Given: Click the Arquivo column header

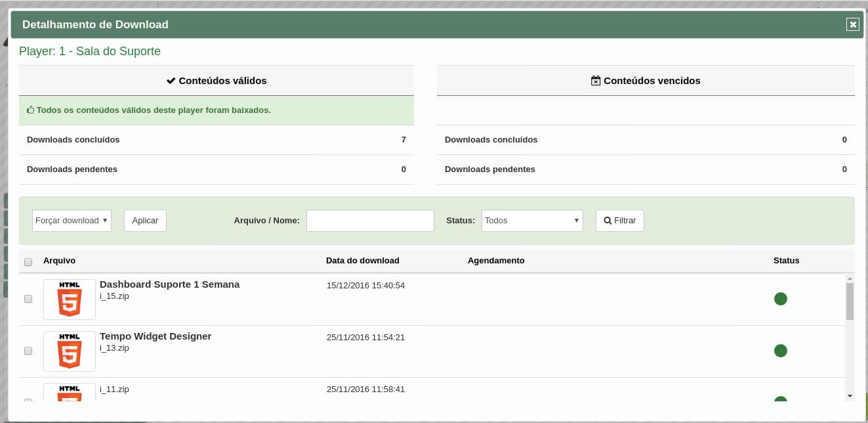Looking at the screenshot, I should click(59, 261).
